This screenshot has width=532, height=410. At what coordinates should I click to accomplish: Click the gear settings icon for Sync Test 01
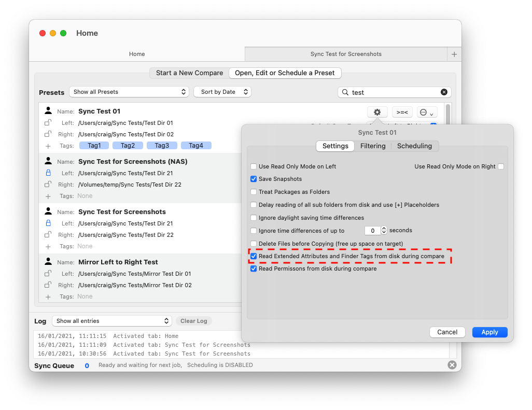pyautogui.click(x=377, y=112)
